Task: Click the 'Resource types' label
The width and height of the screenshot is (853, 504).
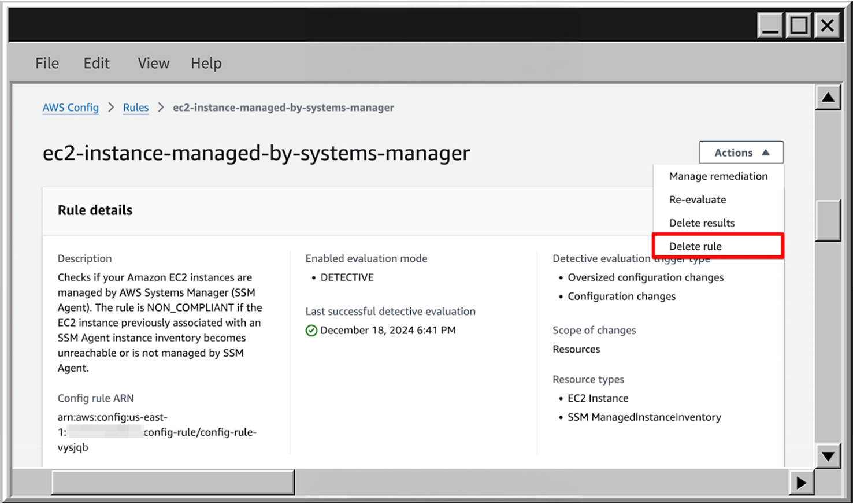Action: point(588,380)
